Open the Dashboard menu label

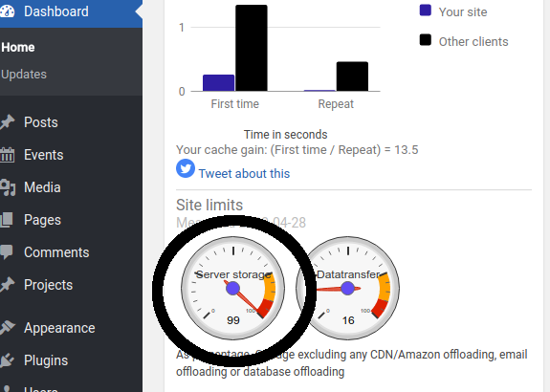coord(56,11)
